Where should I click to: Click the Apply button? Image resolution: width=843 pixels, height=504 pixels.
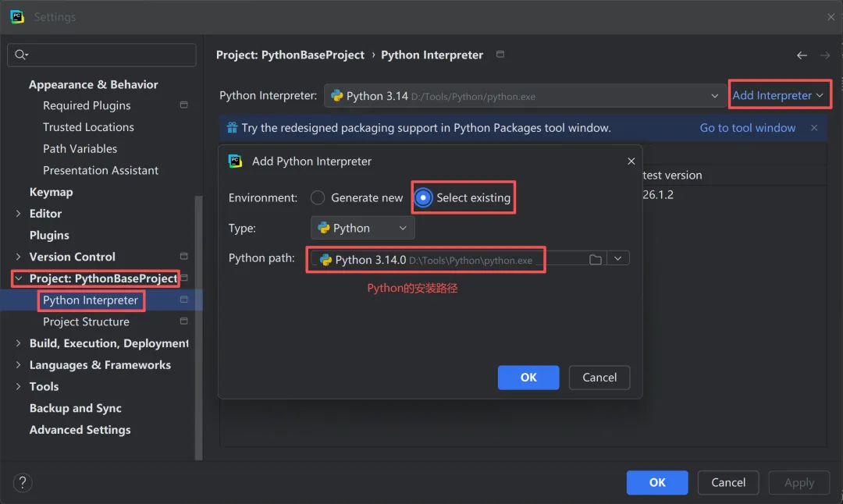(799, 482)
